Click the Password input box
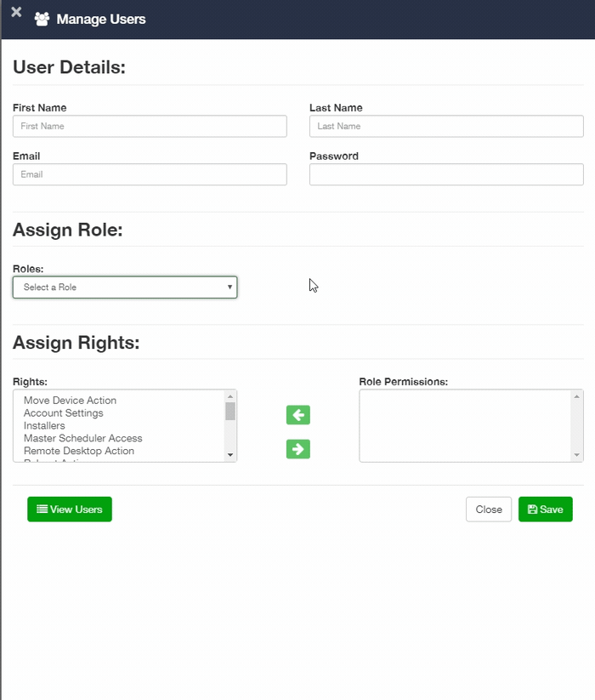Viewport: 595px width, 700px height. coord(446,174)
